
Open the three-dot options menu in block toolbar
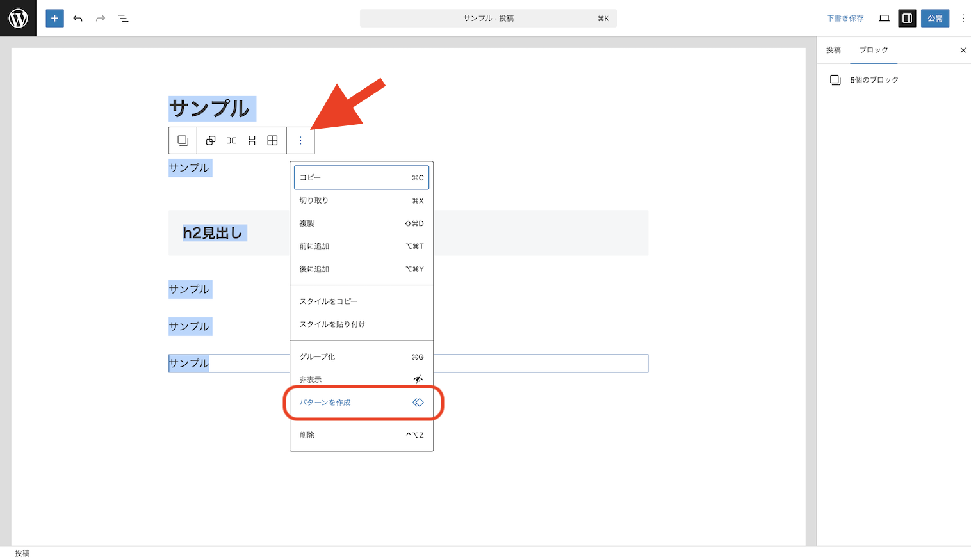pos(300,140)
